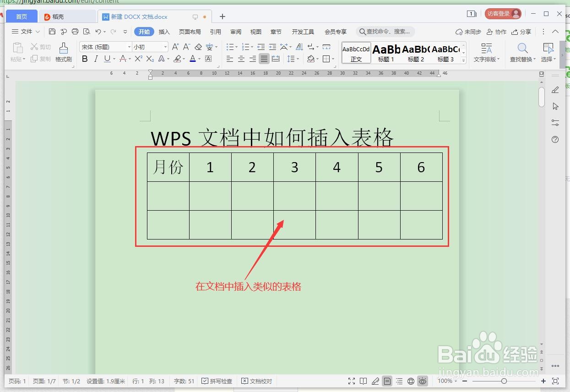Open the 文字排版 text layout button
This screenshot has height=392, width=570.
pos(487,52)
